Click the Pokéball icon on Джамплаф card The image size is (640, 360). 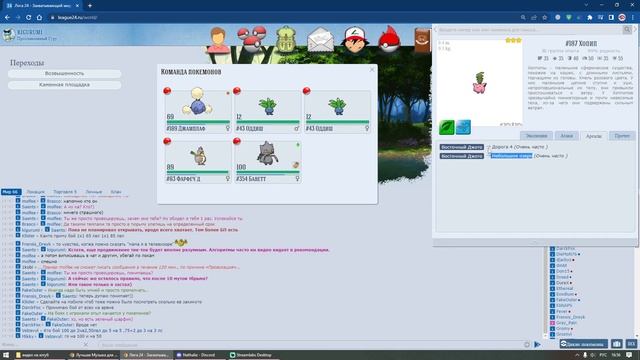(x=167, y=91)
